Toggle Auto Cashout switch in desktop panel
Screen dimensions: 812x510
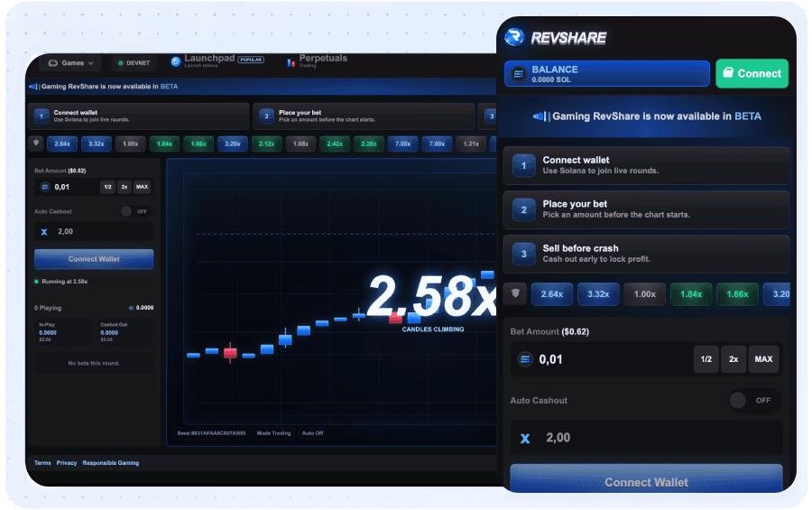point(135,211)
